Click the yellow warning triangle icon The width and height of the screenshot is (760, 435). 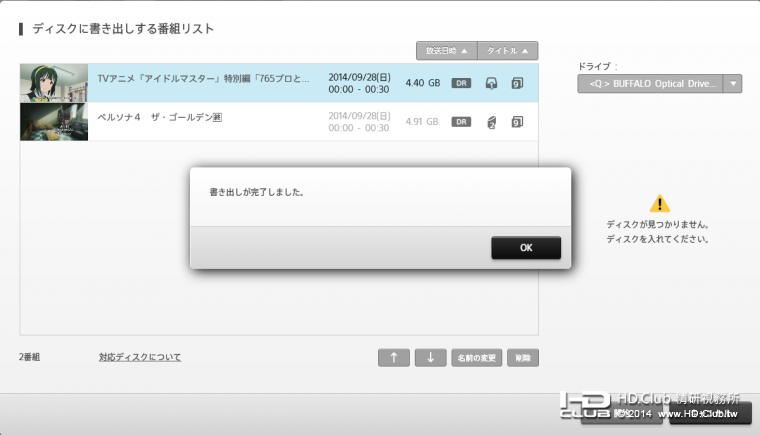[659, 203]
